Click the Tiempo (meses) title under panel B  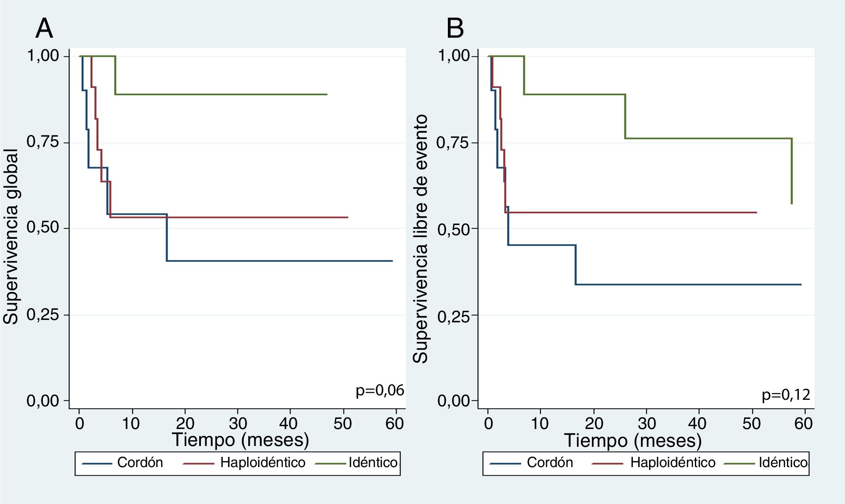pos(632,440)
